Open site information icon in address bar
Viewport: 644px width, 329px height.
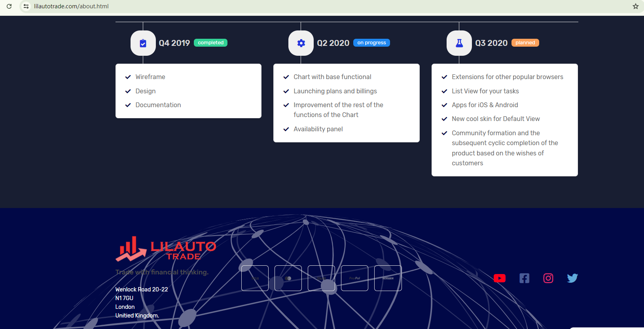click(x=26, y=6)
